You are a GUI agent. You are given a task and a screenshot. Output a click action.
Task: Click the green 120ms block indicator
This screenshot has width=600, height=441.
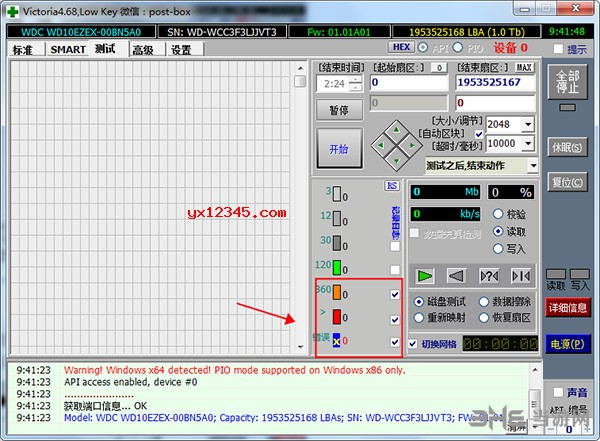(x=337, y=267)
